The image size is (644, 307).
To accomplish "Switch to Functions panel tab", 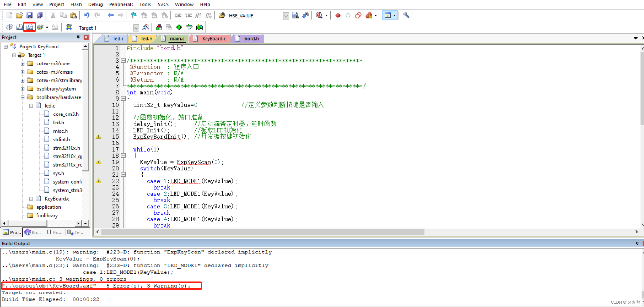I will coord(55,232).
